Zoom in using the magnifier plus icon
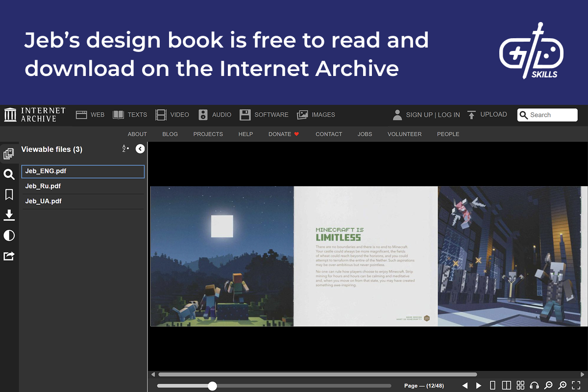This screenshot has width=588, height=392. point(563,385)
